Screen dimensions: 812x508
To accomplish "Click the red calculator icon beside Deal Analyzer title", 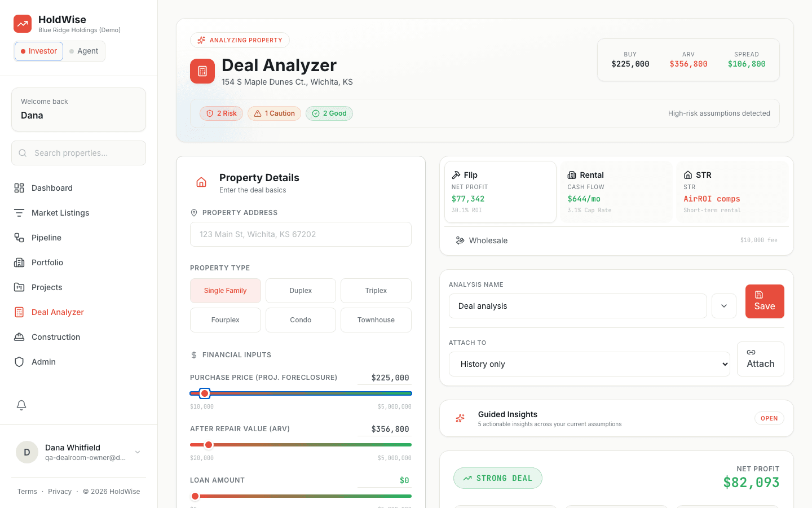I will (202, 71).
